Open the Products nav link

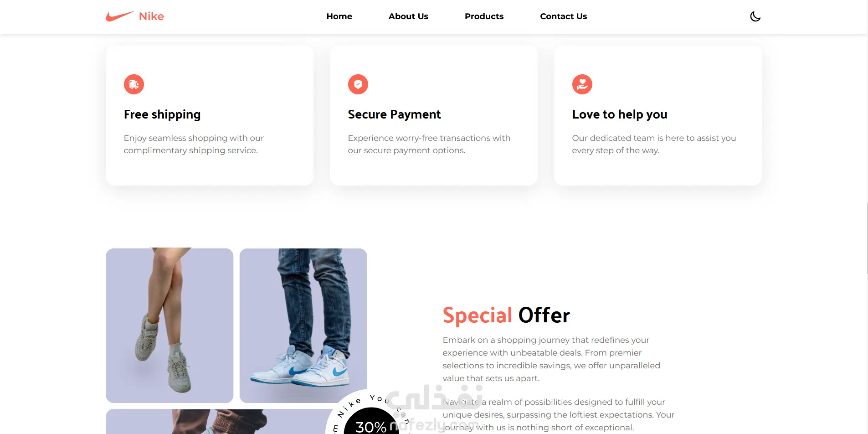[484, 16]
